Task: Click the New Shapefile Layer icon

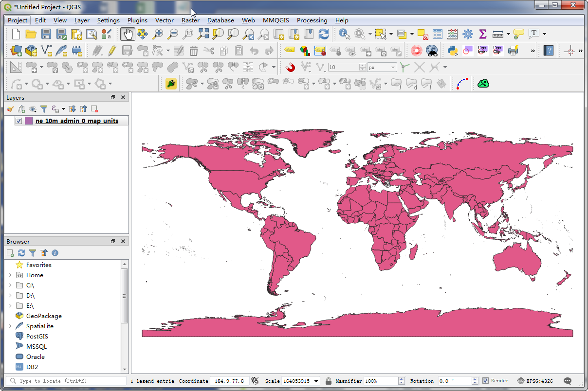Action: (x=47, y=50)
